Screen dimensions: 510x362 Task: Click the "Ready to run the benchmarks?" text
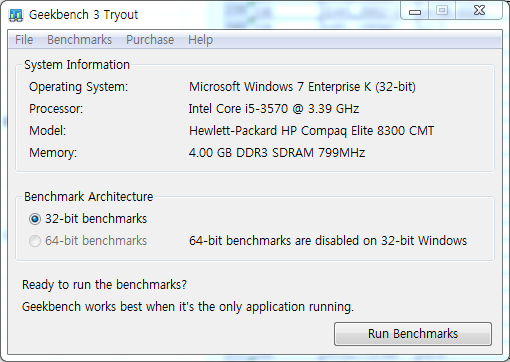[104, 285]
